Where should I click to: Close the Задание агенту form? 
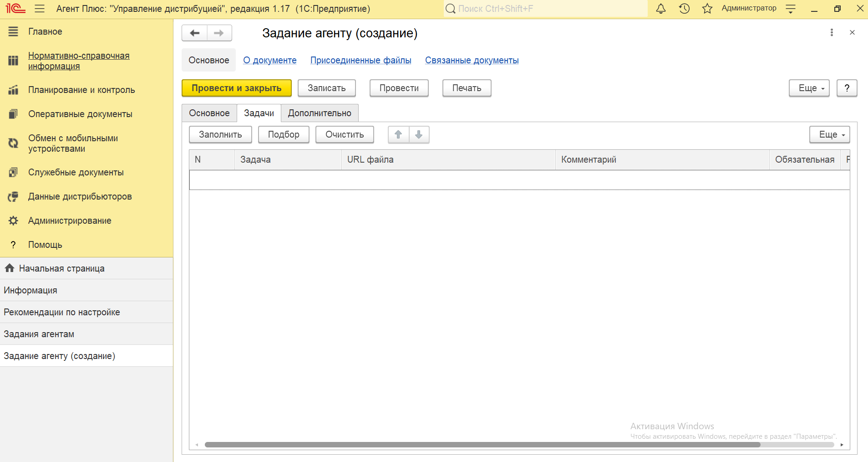[x=852, y=32]
